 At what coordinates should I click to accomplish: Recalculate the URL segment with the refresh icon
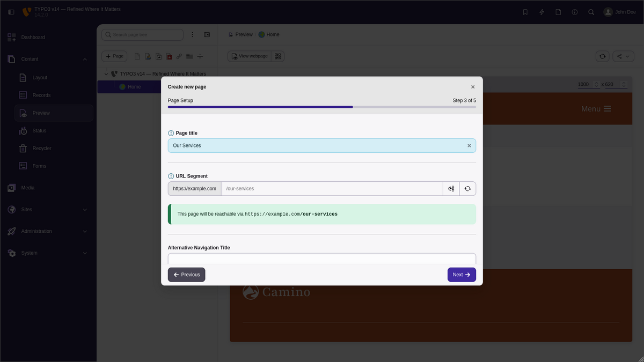(467, 189)
